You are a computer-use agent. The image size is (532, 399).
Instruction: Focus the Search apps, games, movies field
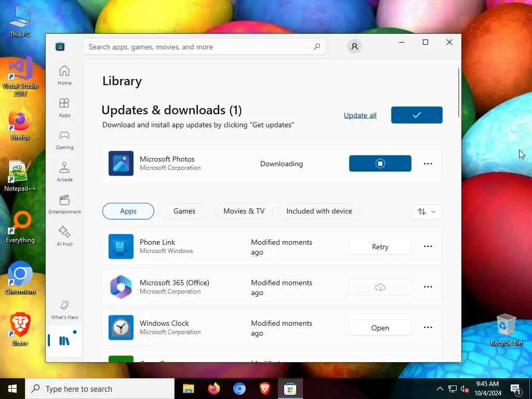click(205, 47)
